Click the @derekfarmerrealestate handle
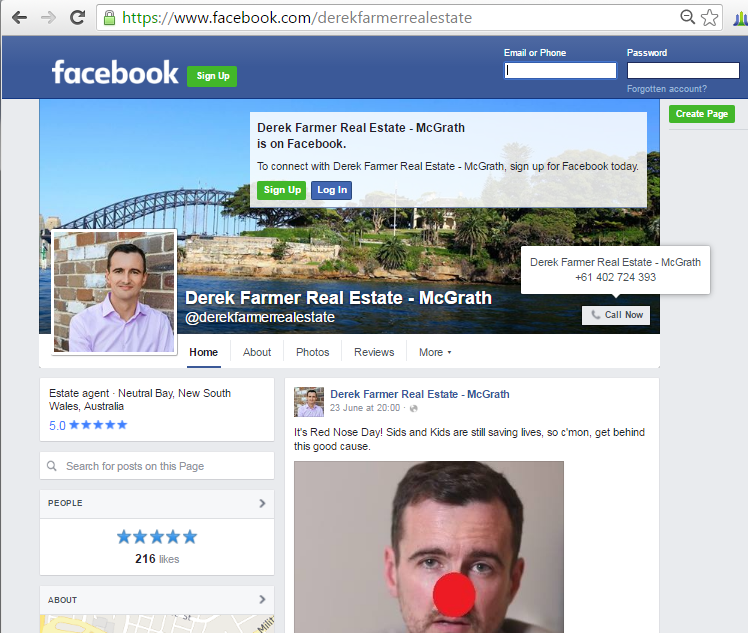This screenshot has height=633, width=748. coord(260,318)
